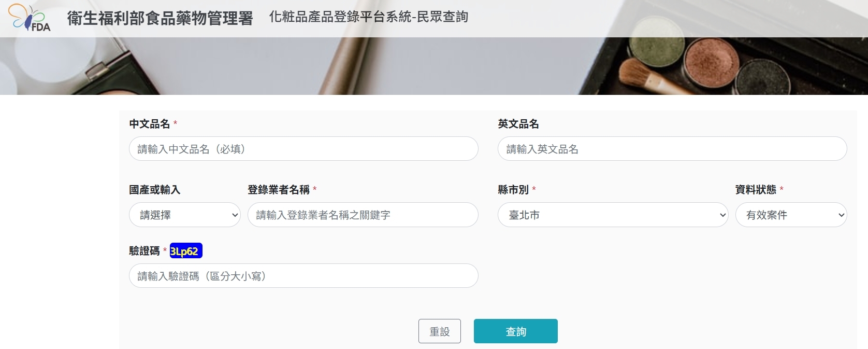The width and height of the screenshot is (868, 349).
Task: Click the 縣市別 label text
Action: [x=513, y=190]
